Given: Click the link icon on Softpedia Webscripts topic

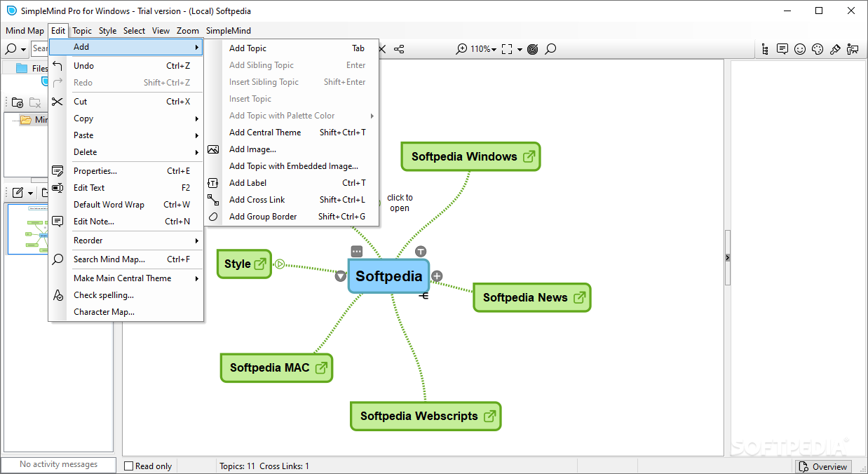Looking at the screenshot, I should point(490,416).
